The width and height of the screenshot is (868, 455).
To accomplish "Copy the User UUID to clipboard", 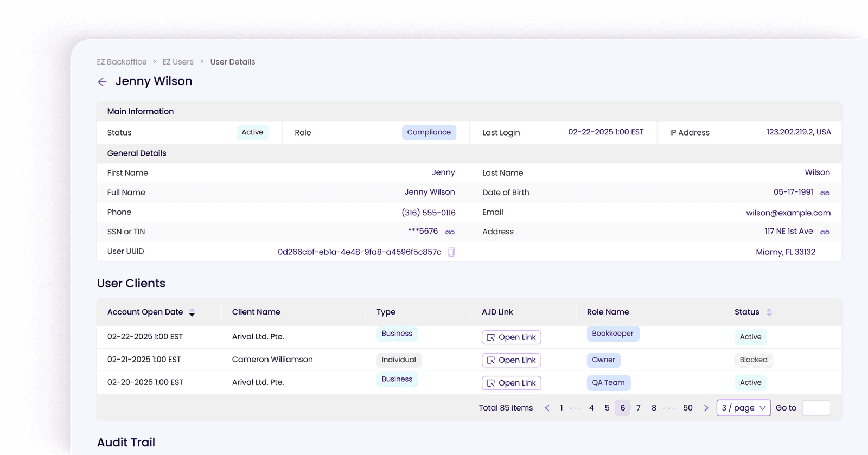I will coord(451,252).
